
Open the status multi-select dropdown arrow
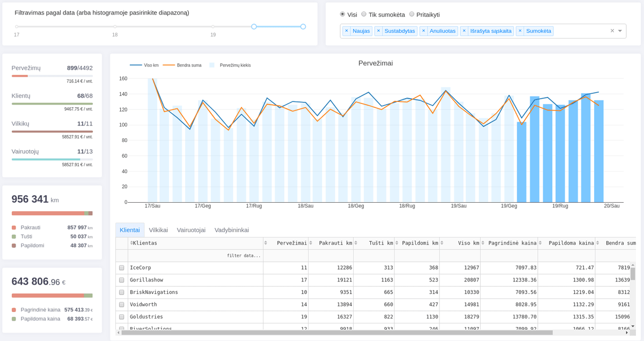coord(620,31)
